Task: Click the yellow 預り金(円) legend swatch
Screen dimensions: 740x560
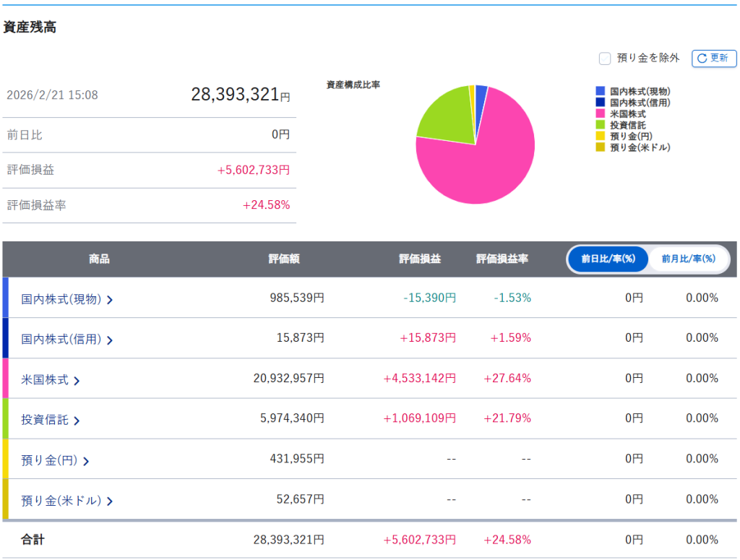Action: [600, 136]
